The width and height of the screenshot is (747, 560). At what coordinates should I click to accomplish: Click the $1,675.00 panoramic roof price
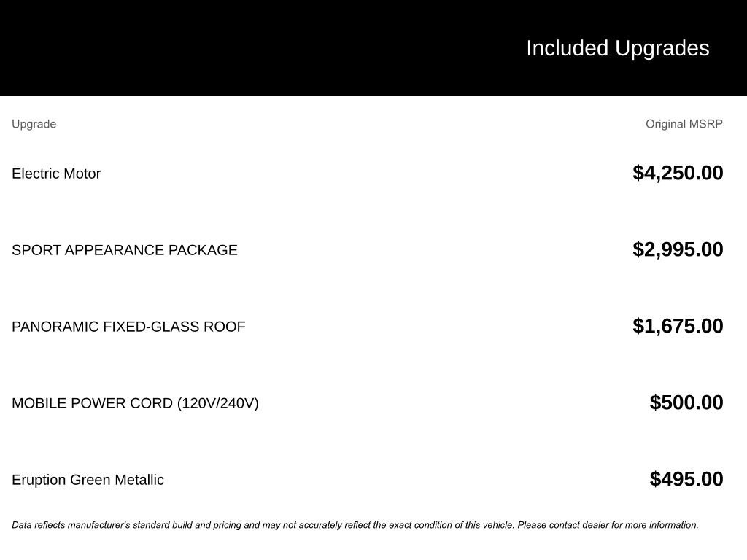point(678,326)
